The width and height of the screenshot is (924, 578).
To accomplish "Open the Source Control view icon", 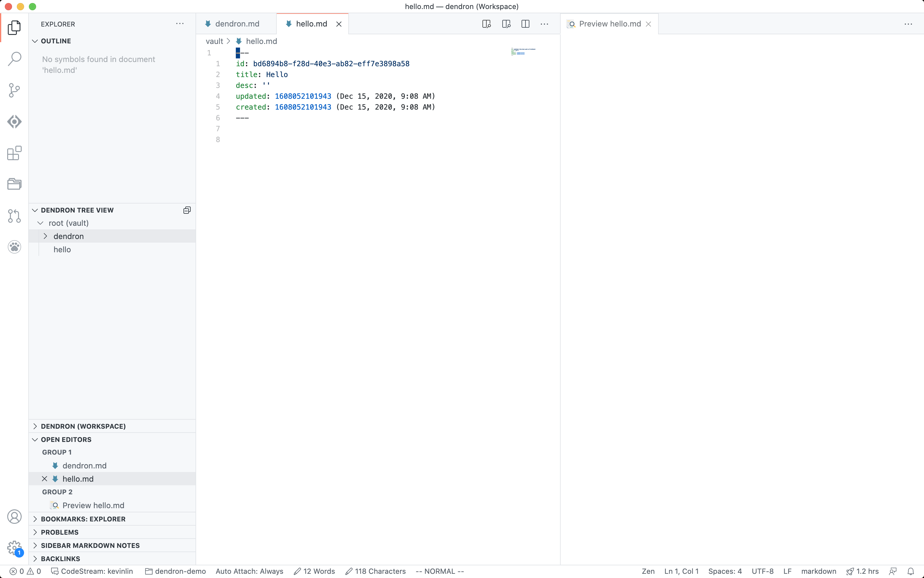I will pos(14,90).
